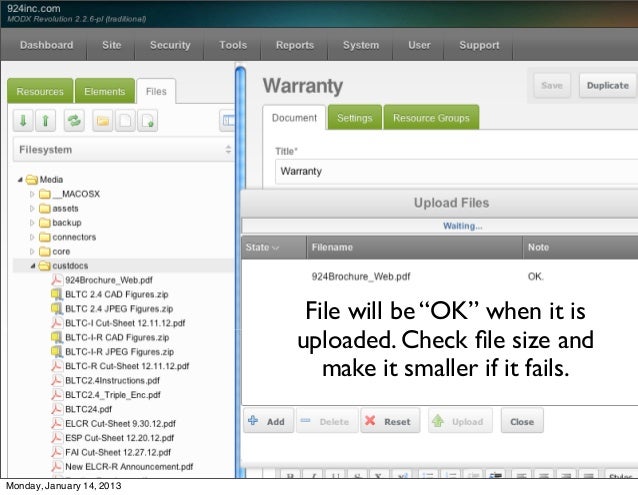Viewport: 638px width, 495px height.
Task: Expand the __MACOSX folder
Action: pos(32,194)
